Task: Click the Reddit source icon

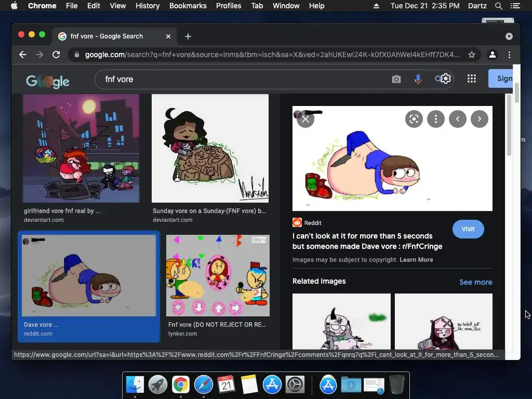Action: (297, 222)
